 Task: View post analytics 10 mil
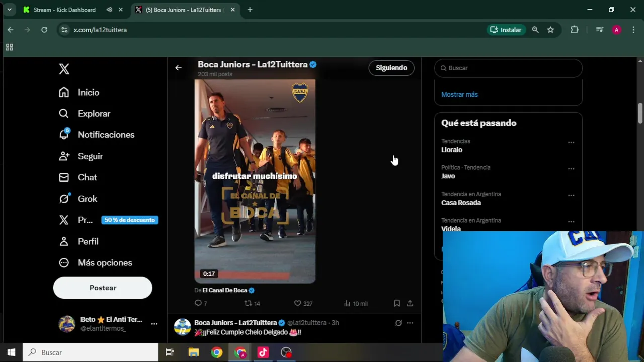(356, 303)
